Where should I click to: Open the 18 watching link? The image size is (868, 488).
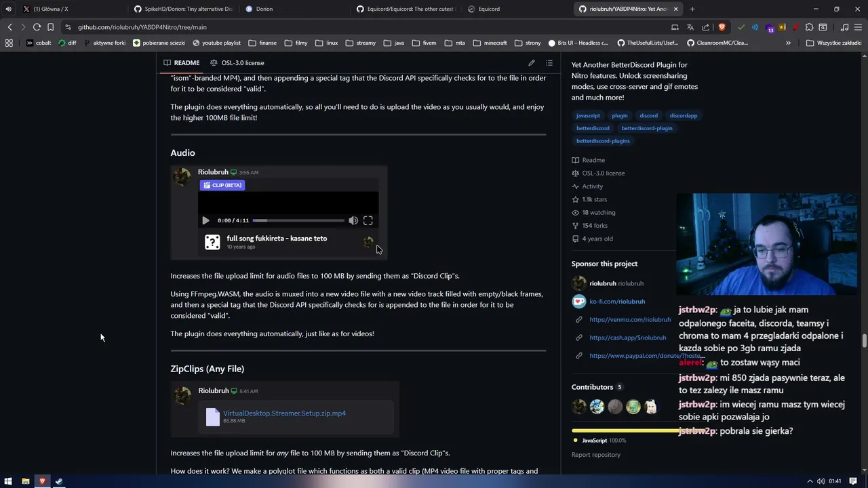(593, 213)
